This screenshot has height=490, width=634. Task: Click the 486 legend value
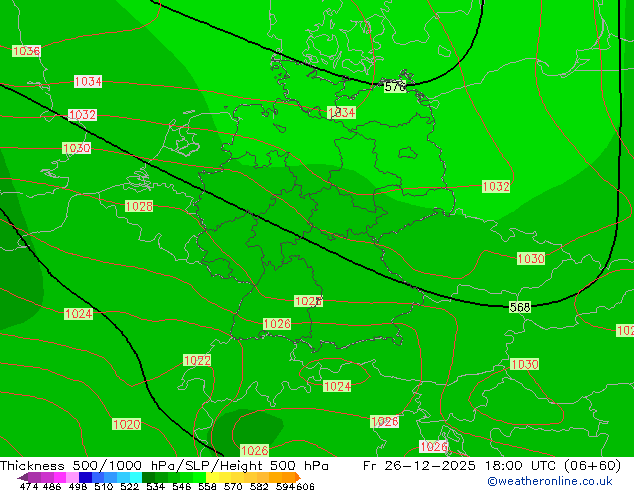(x=52, y=486)
